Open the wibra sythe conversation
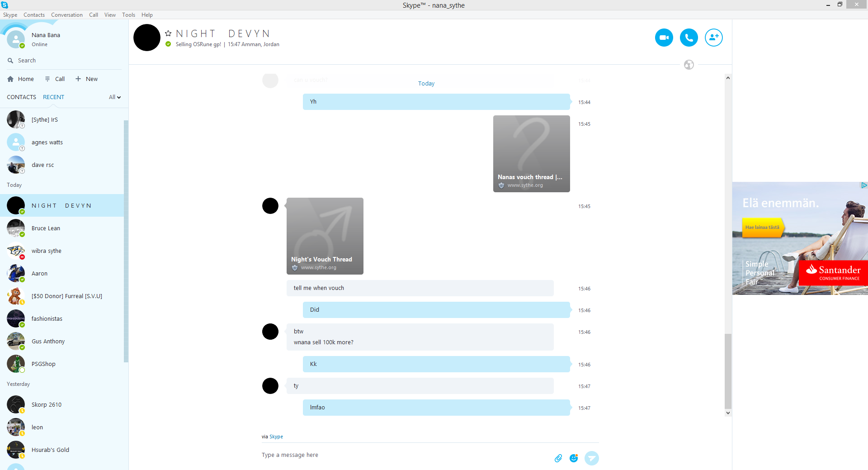 click(x=62, y=251)
